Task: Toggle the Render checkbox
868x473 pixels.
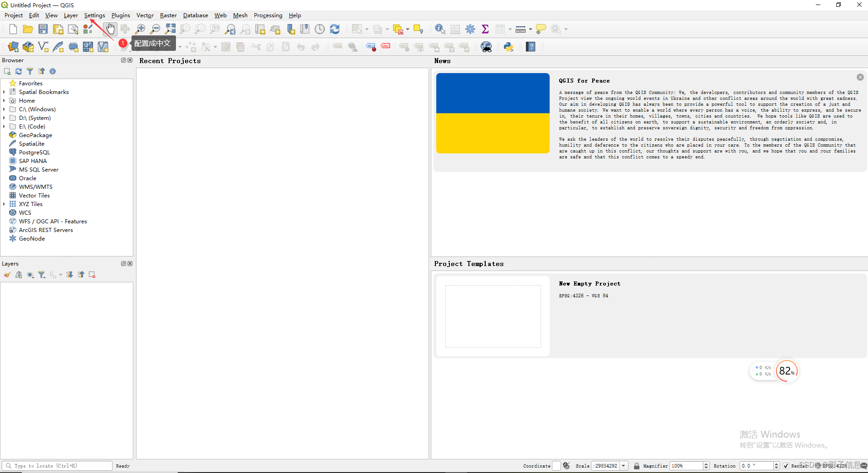Action: pos(786,466)
